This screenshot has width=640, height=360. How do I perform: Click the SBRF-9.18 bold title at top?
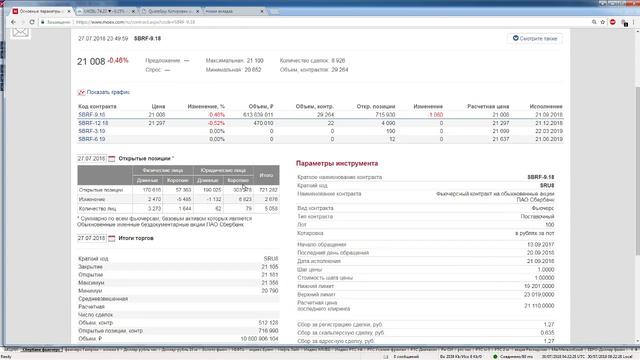(147, 38)
